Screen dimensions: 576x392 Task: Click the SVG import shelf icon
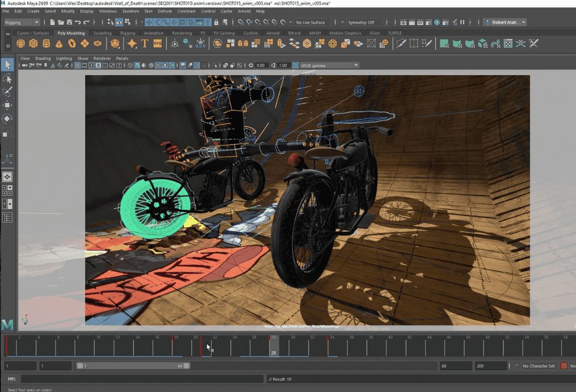click(158, 44)
